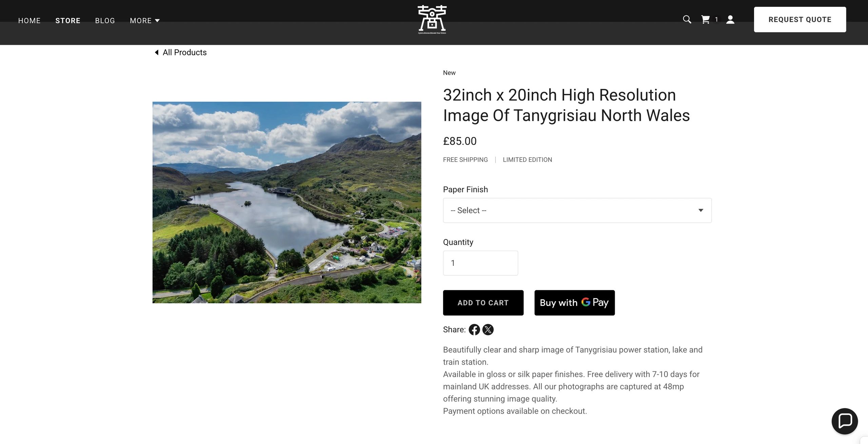Click the Paper Finish dropdown arrow

point(701,210)
